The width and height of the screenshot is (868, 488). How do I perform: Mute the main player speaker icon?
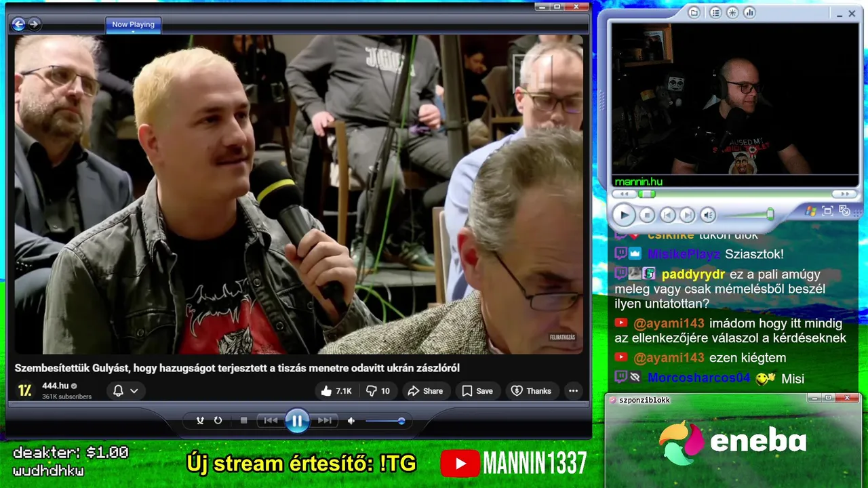tap(351, 421)
